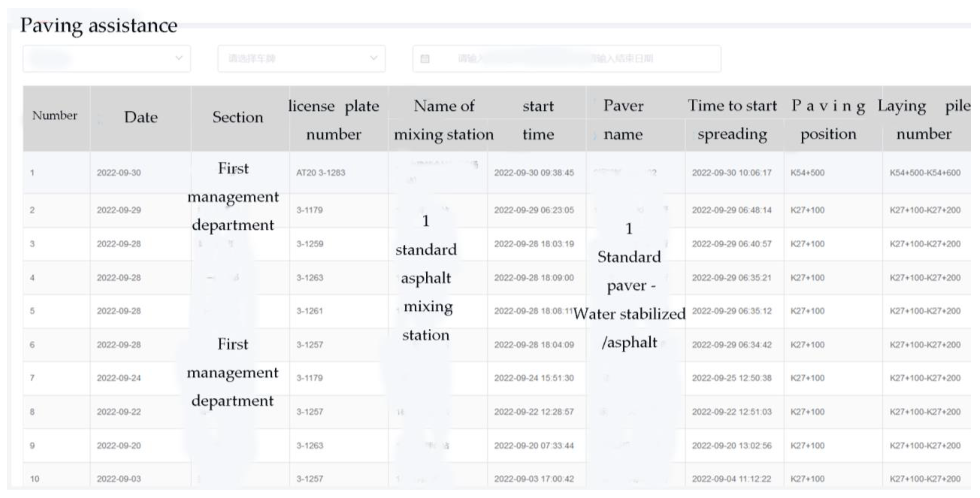980x498 pixels.
Task: Click the calendar icon in date range field
Action: coord(425,59)
